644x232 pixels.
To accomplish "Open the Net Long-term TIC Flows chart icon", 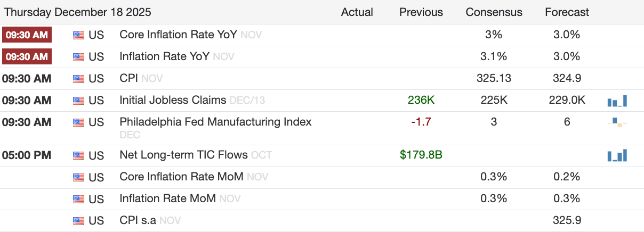I will [x=617, y=155].
